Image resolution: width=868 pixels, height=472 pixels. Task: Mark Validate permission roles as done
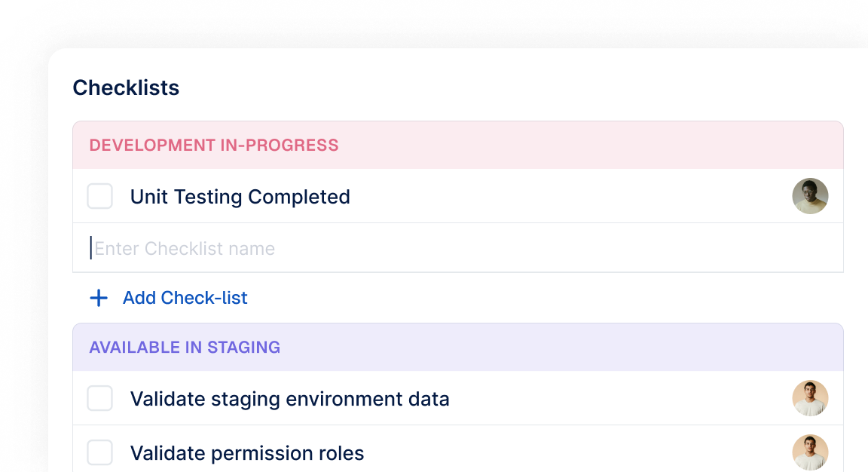click(x=100, y=453)
